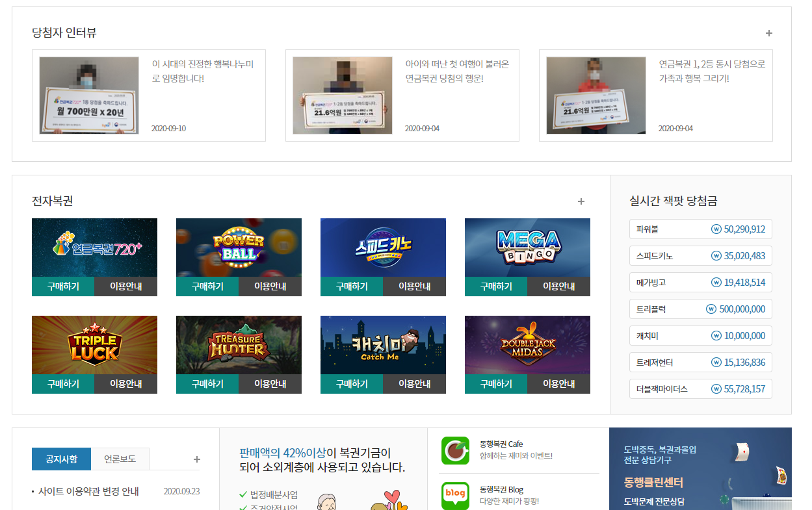Select the 더블잭마이더스 jackpot amount 55,728,157
This screenshot has height=510, width=812.
744,389
